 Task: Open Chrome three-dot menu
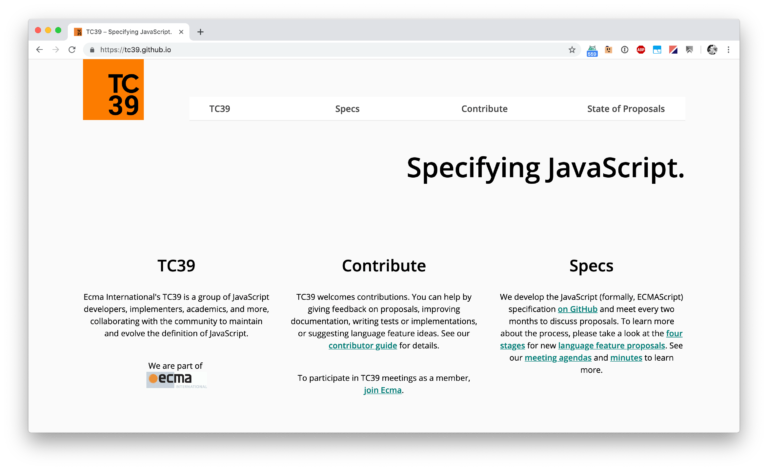tap(728, 49)
